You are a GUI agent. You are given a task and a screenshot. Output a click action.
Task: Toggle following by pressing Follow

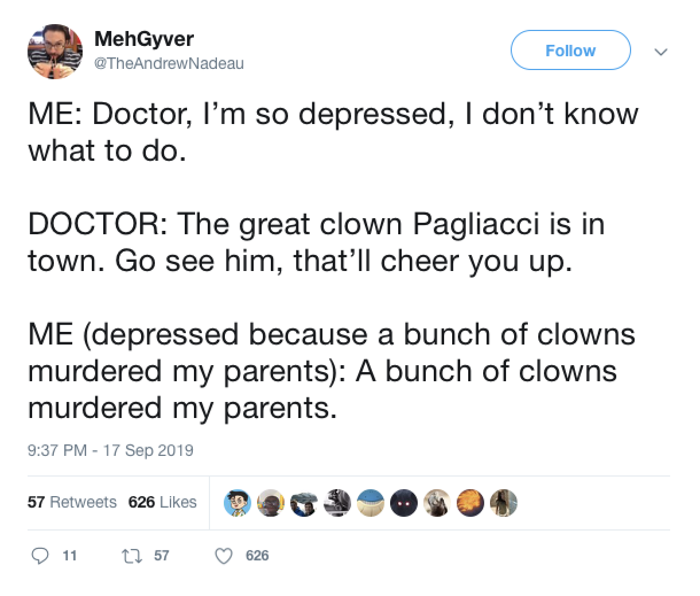(570, 51)
